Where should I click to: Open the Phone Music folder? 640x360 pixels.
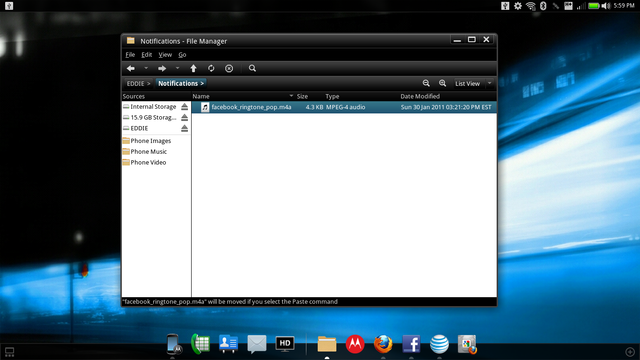point(145,151)
